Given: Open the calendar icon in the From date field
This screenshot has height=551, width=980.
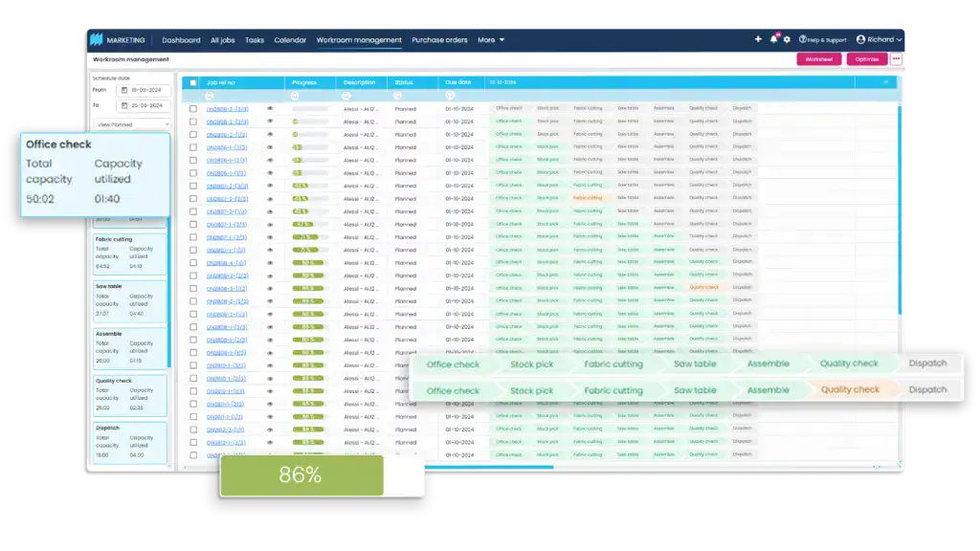Looking at the screenshot, I should (123, 90).
